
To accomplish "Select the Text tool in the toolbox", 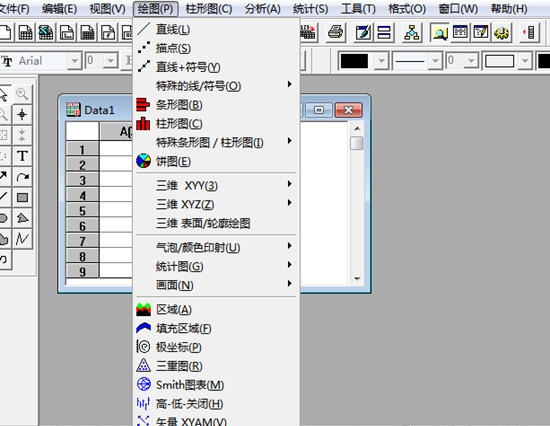I will (x=22, y=156).
